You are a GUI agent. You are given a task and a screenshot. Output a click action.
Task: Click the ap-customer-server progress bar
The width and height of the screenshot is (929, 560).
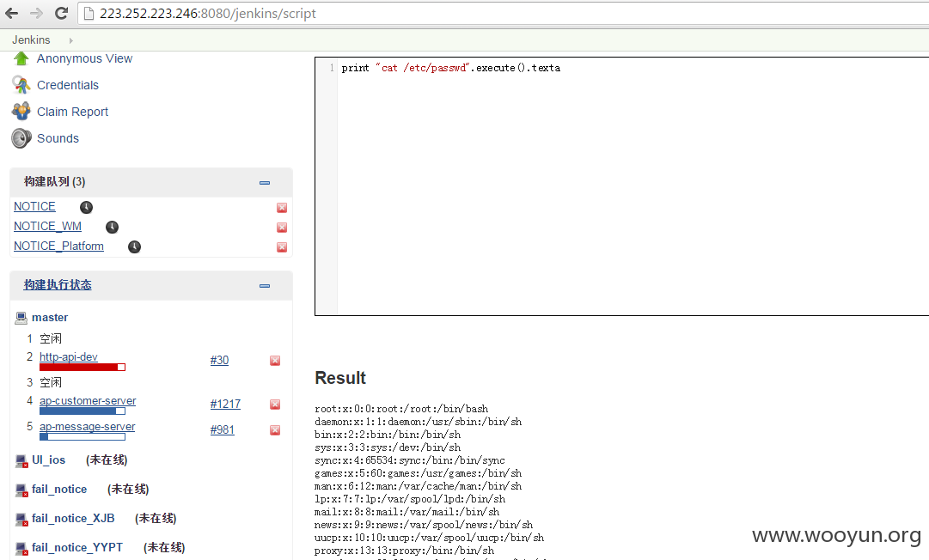pyautogui.click(x=83, y=411)
